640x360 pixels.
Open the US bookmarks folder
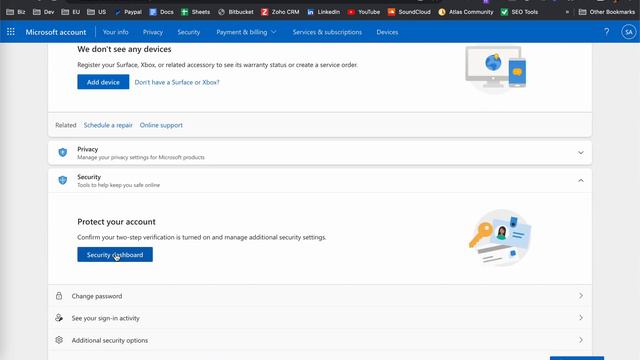click(97, 12)
